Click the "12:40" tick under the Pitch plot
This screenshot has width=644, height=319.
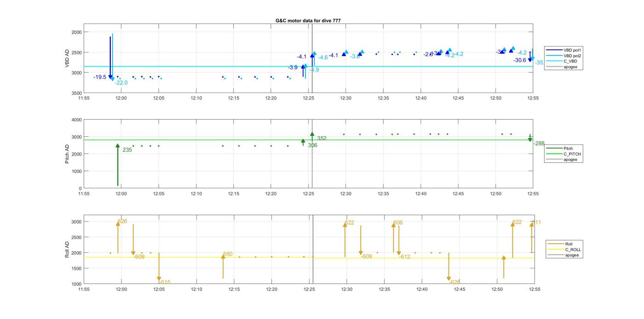tap(421, 194)
